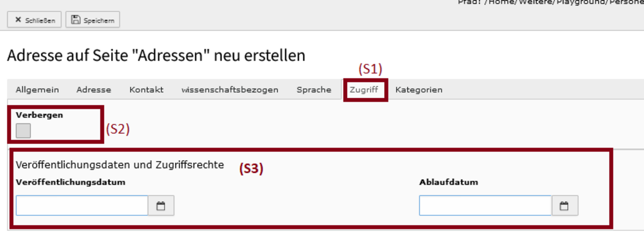This screenshot has height=241, width=644.
Task: Click the "Adresse auf Seite" page heading
Action: pyautogui.click(x=156, y=55)
